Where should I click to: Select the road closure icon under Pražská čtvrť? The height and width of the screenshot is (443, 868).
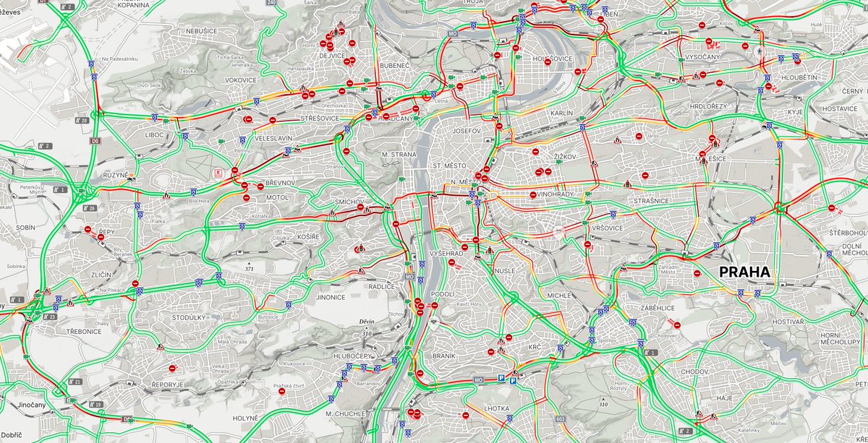pos(281,392)
